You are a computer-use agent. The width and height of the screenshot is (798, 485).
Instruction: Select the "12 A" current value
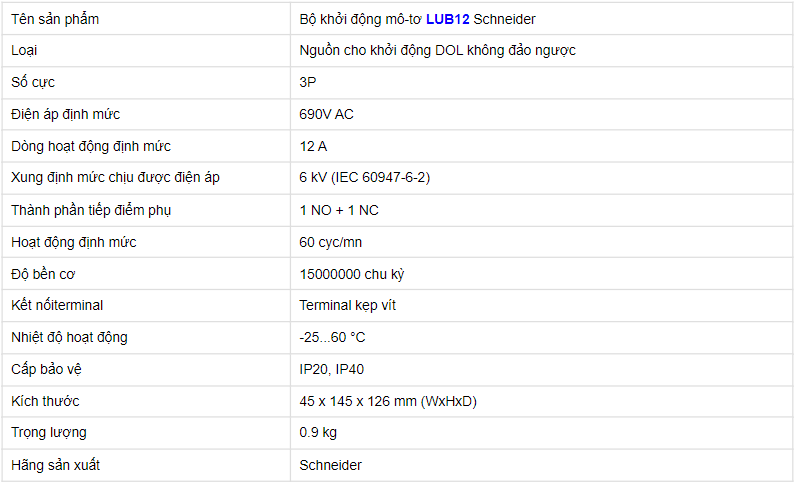click(313, 146)
